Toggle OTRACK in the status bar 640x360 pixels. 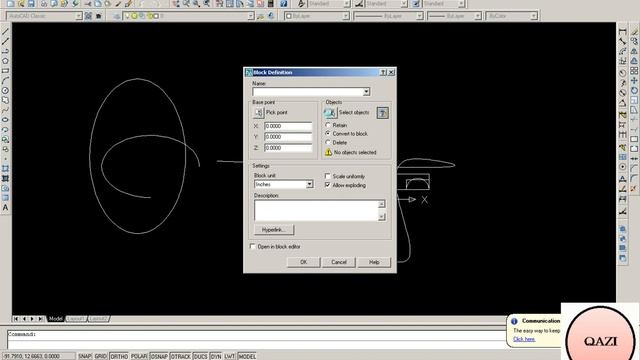coord(180,356)
